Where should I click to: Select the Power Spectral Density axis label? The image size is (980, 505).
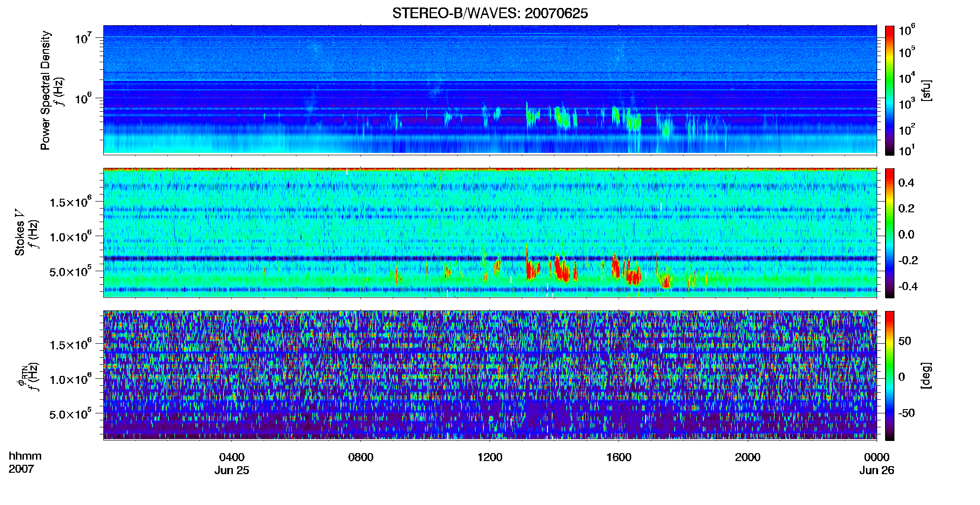click(45, 90)
